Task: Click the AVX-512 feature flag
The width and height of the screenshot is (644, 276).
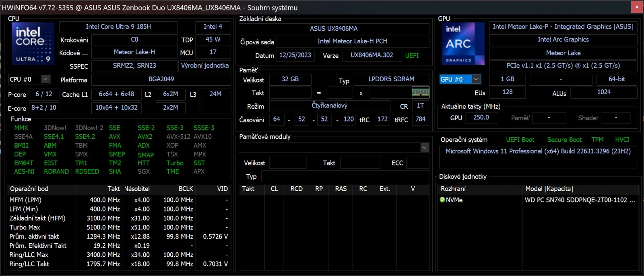Action: click(178, 137)
